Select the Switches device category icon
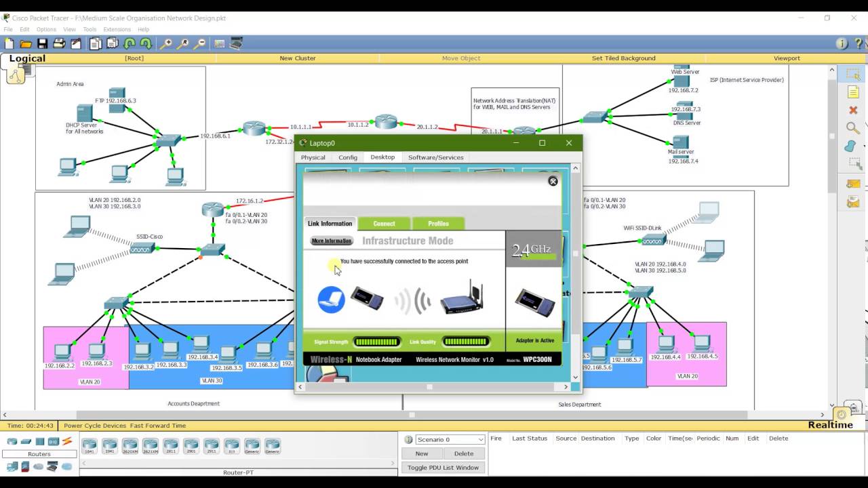The height and width of the screenshot is (488, 868). click(x=26, y=442)
